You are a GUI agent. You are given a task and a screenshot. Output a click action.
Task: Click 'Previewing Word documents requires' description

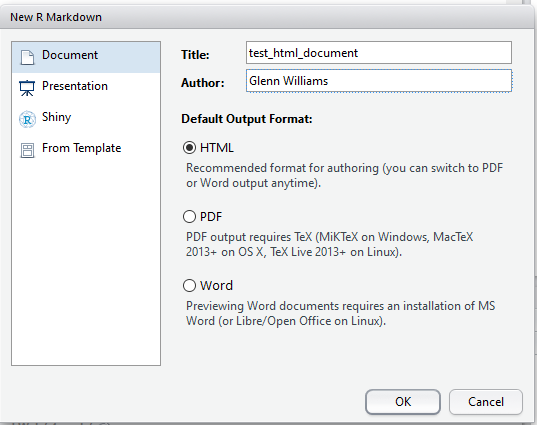[x=340, y=313]
